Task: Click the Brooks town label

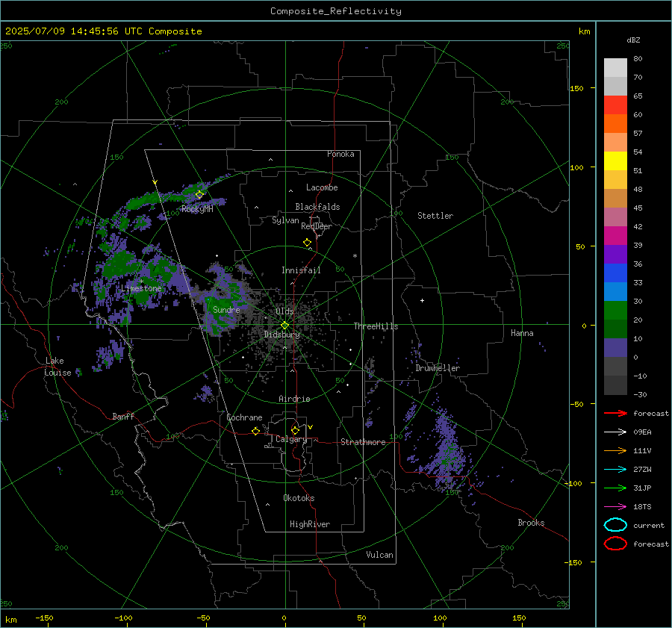Action: point(531,523)
